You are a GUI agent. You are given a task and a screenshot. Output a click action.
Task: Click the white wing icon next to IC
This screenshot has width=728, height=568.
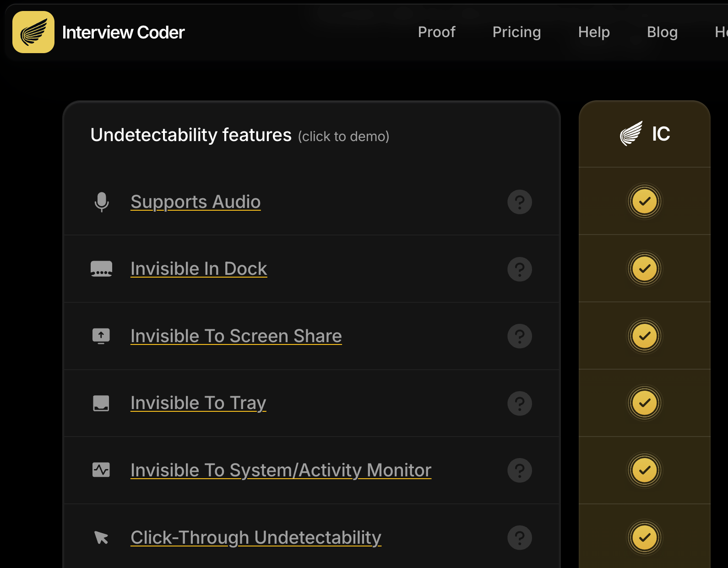pyautogui.click(x=631, y=134)
